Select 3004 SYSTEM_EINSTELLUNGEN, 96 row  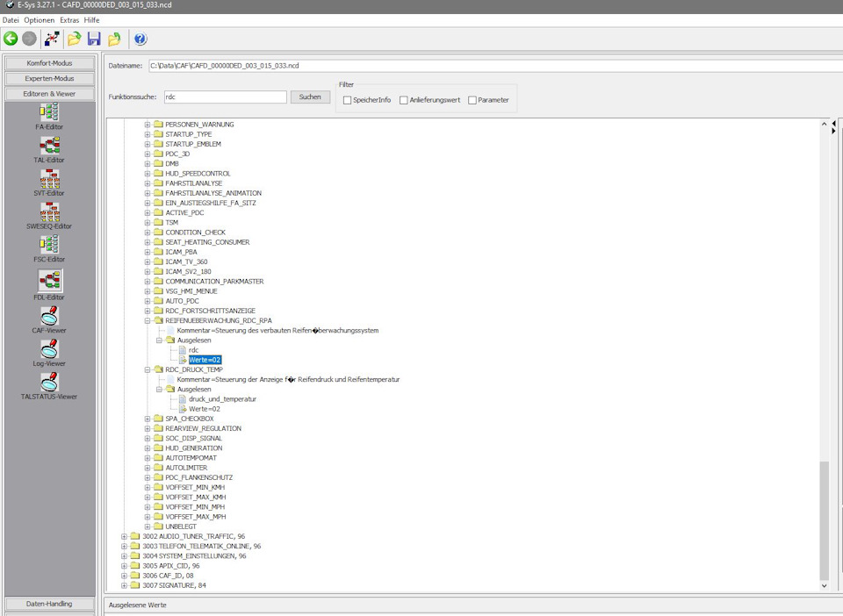click(194, 556)
